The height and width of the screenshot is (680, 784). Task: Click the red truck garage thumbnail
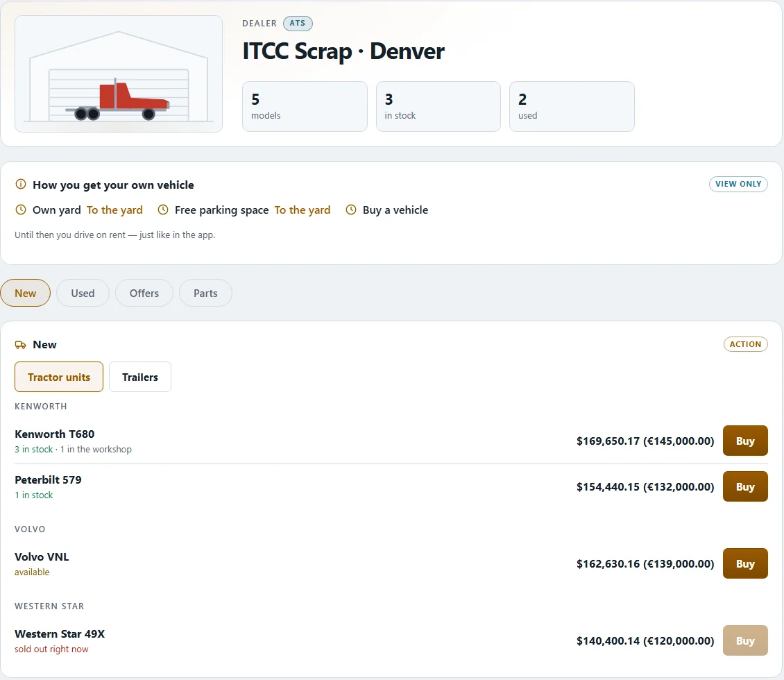[119, 74]
